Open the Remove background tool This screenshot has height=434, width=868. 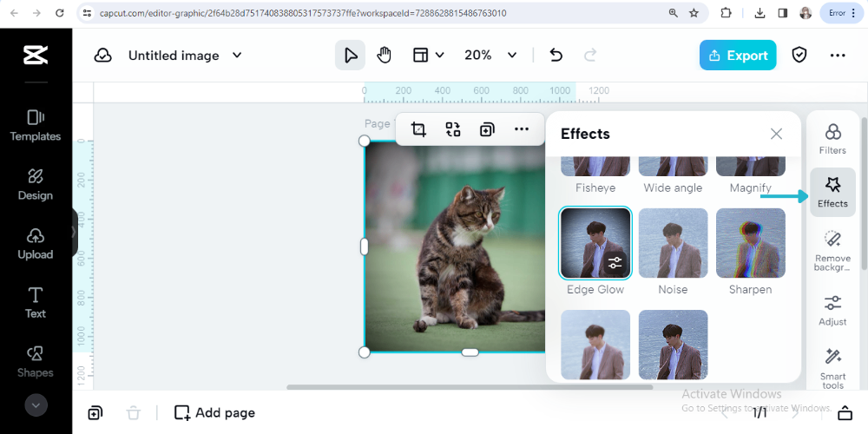(x=832, y=251)
